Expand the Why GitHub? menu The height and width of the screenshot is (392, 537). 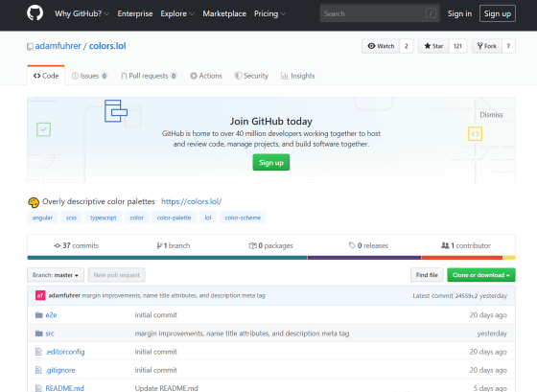82,13
